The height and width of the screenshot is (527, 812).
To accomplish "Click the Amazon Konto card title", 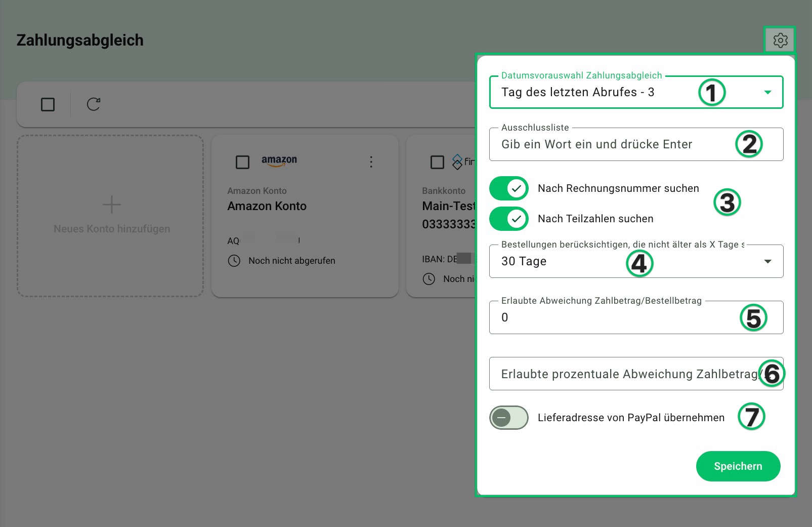I will click(x=267, y=206).
